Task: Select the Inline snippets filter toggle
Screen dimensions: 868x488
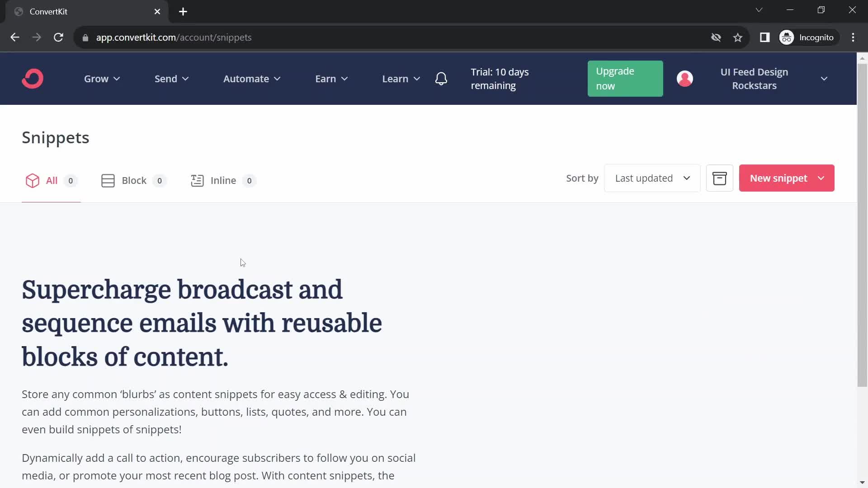Action: (224, 180)
